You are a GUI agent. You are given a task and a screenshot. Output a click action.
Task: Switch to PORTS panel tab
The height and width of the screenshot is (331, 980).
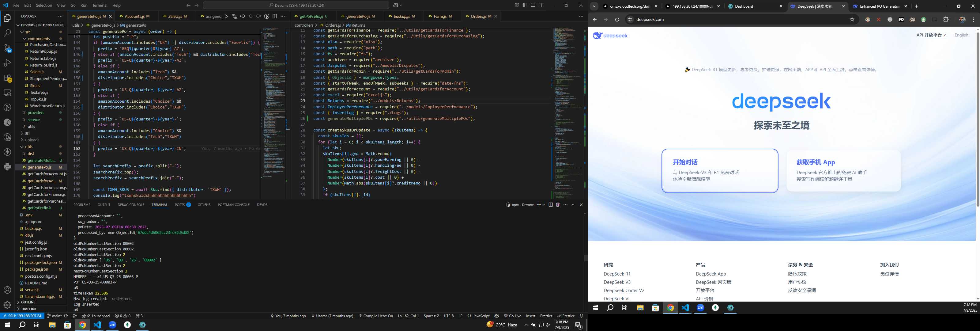pyautogui.click(x=183, y=205)
